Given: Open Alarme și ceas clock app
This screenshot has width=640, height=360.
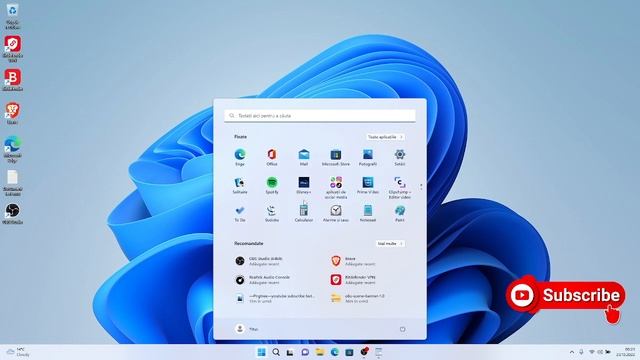Looking at the screenshot, I should [336, 213].
